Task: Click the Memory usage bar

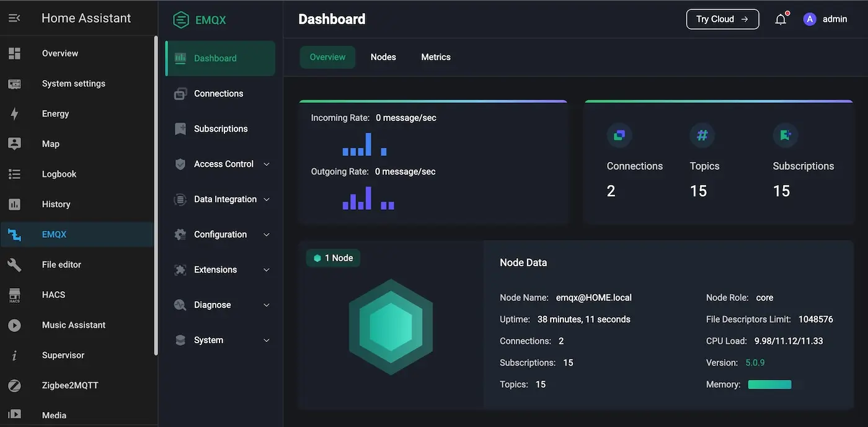Action: tap(769, 385)
